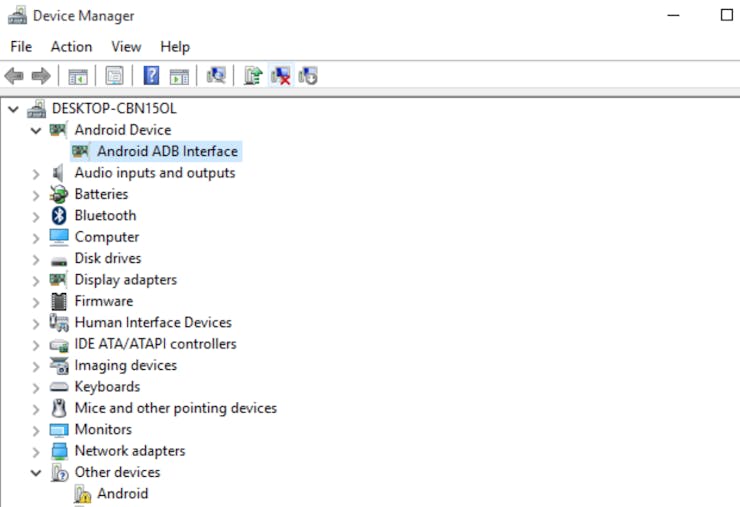This screenshot has height=507, width=740.
Task: Click the Other devices question mark icon
Action: click(59, 472)
